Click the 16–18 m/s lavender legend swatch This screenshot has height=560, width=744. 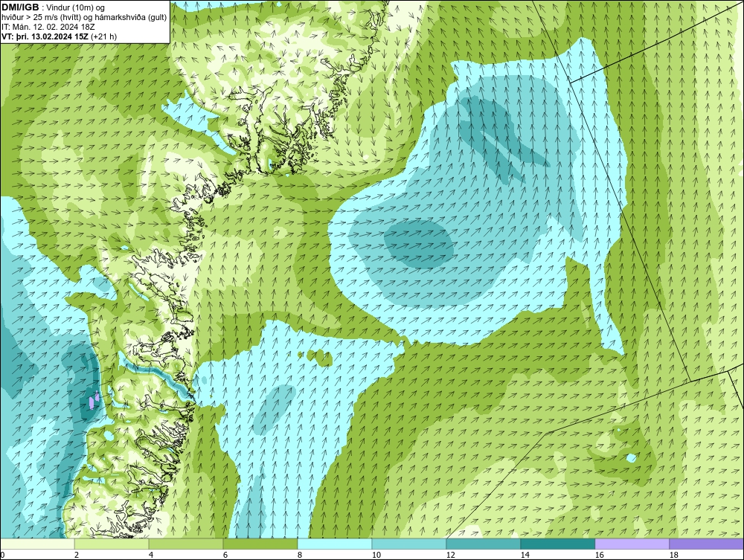pos(632,544)
